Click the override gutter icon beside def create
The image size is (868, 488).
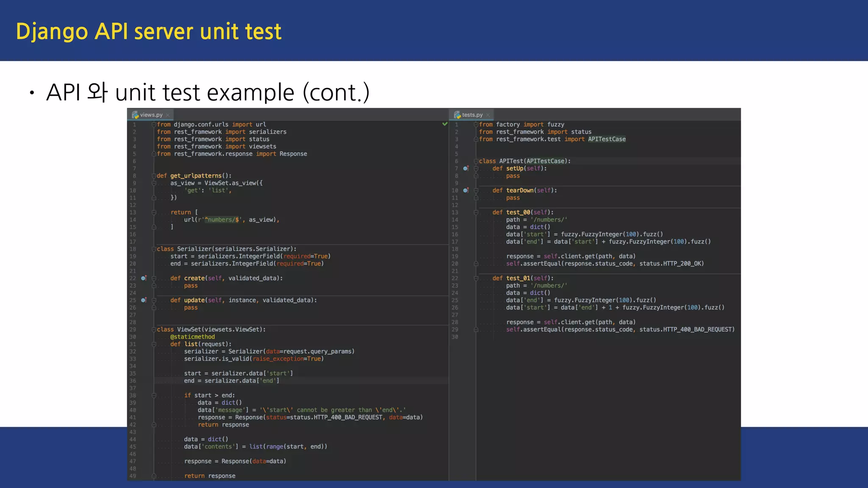click(144, 278)
